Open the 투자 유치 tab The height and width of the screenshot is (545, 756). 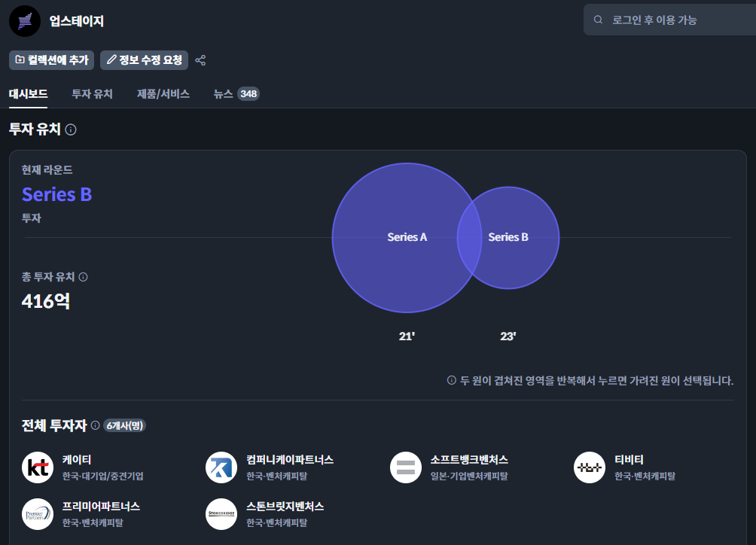tap(92, 94)
